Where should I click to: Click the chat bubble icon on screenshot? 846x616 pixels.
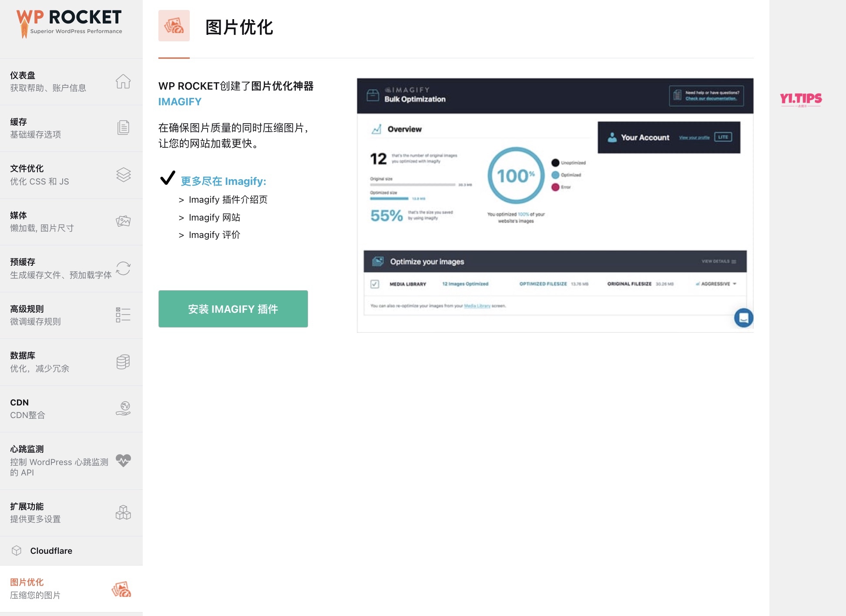(x=744, y=318)
